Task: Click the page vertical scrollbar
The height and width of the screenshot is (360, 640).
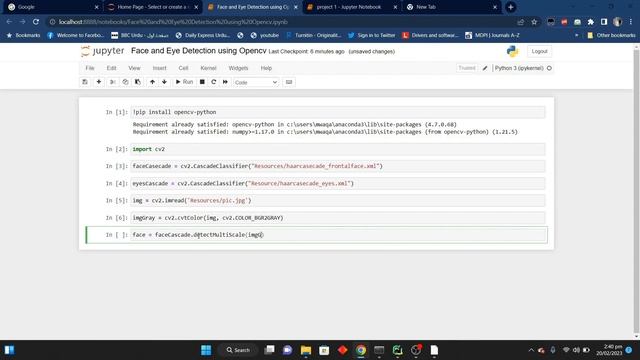Action: tap(636, 191)
